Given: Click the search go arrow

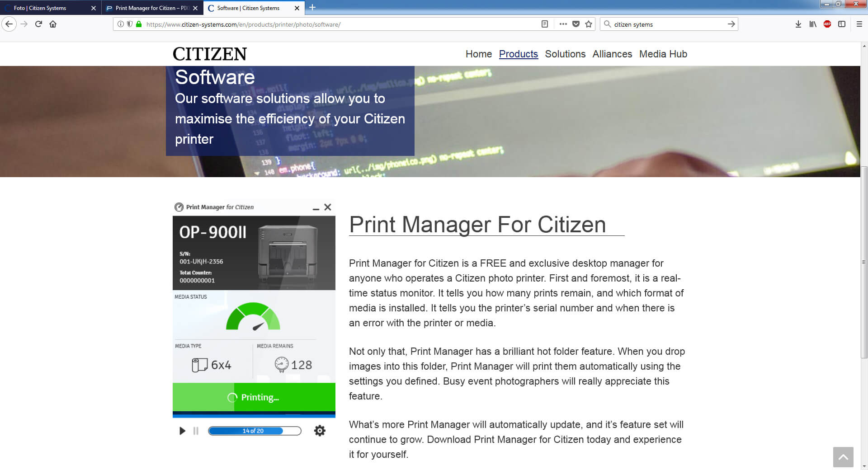Looking at the screenshot, I should pos(731,24).
